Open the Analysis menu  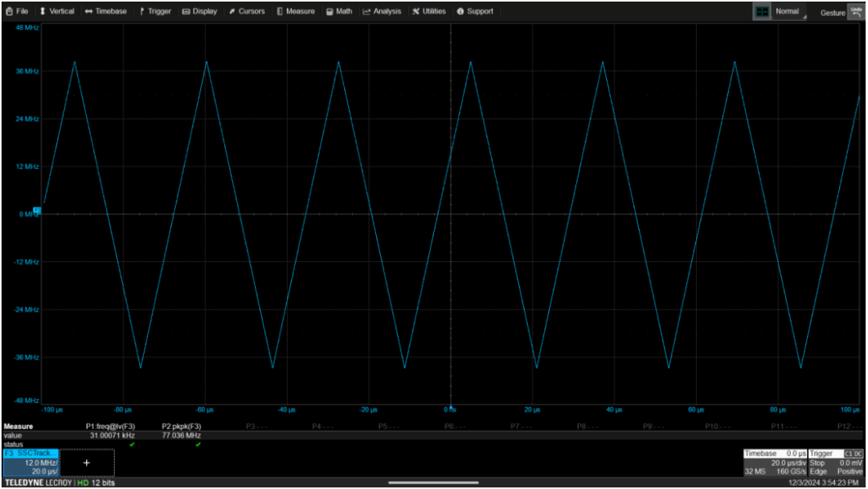click(382, 11)
